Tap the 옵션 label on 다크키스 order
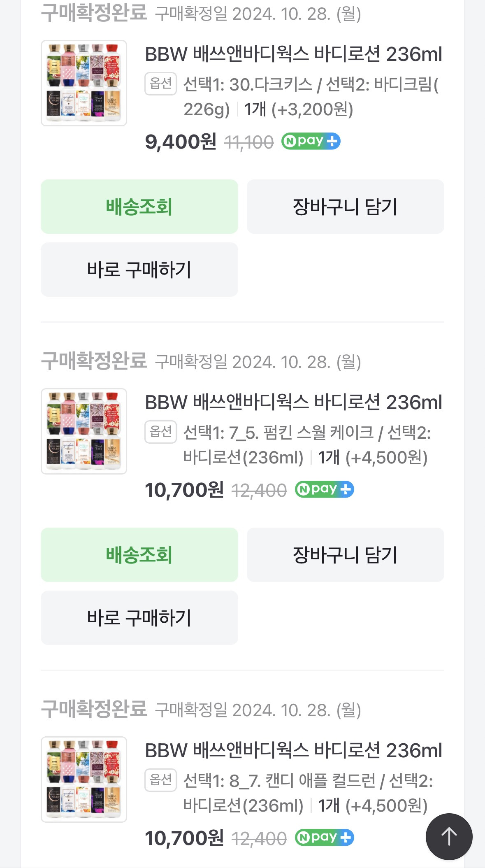The width and height of the screenshot is (485, 868). pyautogui.click(x=160, y=84)
